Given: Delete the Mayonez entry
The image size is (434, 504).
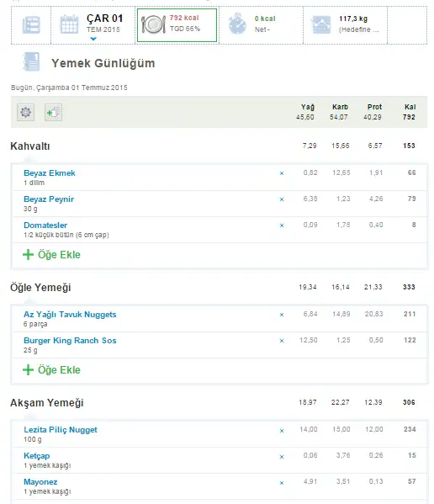Looking at the screenshot, I should coord(282,483).
